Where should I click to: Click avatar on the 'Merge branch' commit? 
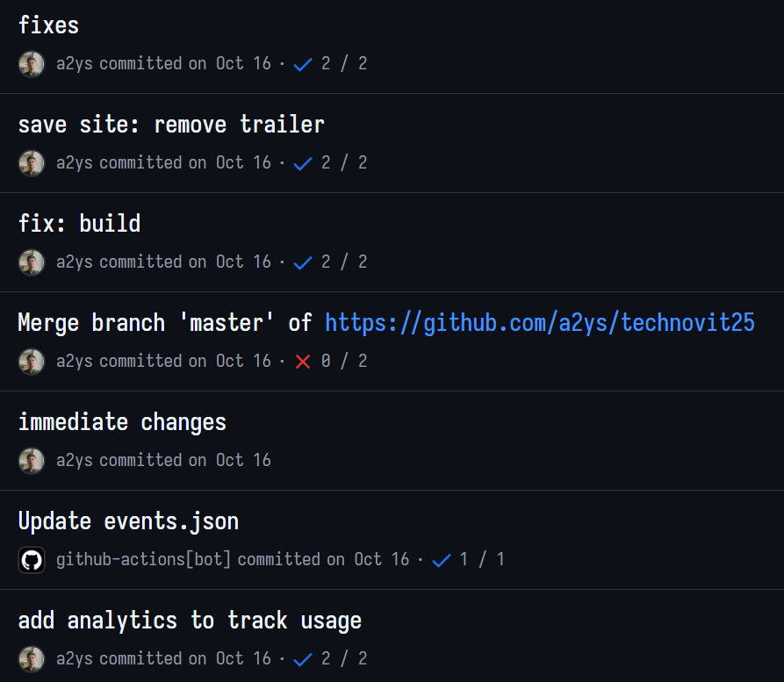[x=32, y=362]
